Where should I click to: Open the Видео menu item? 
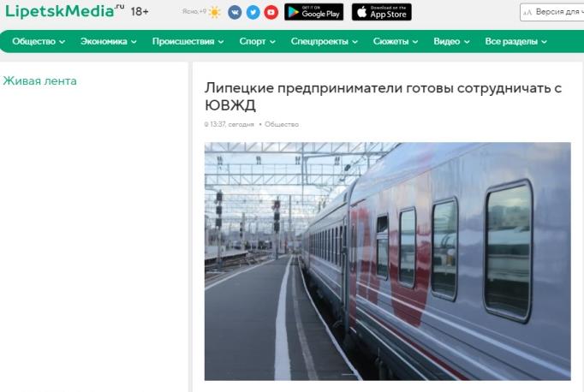(447, 41)
